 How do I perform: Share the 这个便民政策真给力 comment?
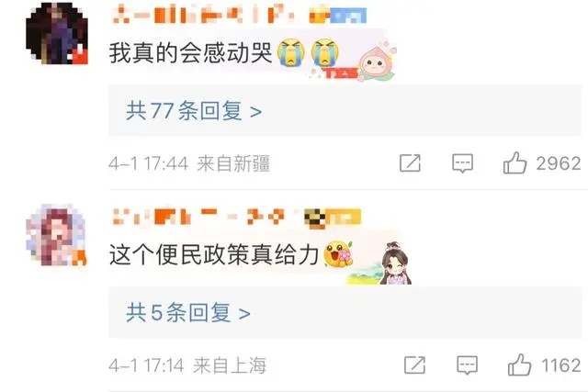point(414,365)
